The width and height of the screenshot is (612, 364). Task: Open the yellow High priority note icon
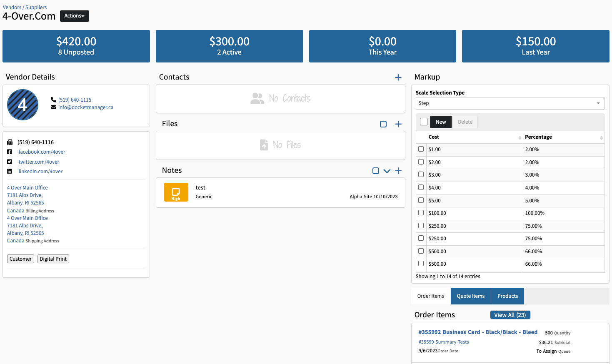pyautogui.click(x=176, y=192)
